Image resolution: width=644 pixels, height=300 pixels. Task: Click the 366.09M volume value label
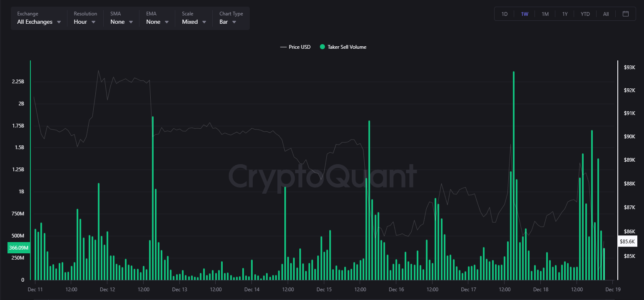click(x=18, y=247)
